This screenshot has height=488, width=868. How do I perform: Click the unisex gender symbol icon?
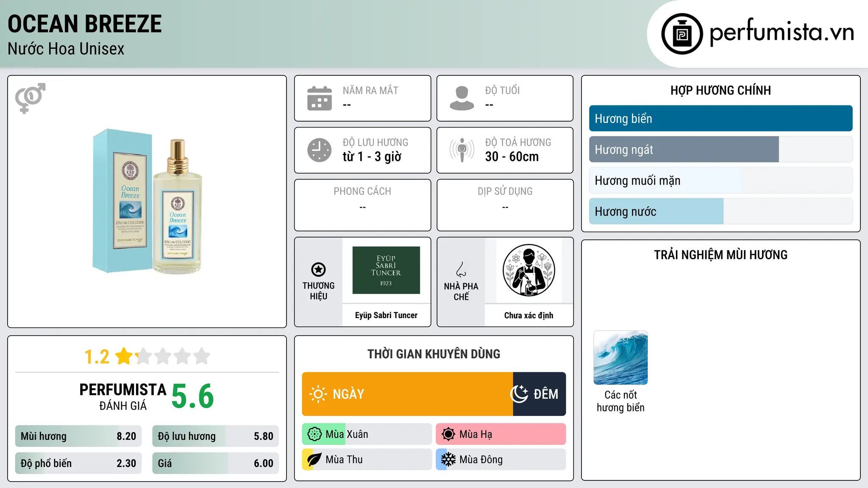tap(30, 98)
